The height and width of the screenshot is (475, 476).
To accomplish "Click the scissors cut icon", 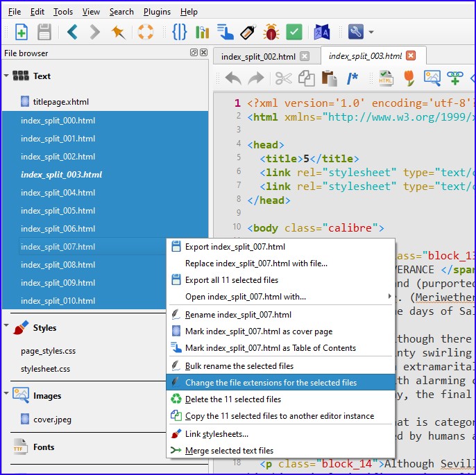I will (284, 78).
